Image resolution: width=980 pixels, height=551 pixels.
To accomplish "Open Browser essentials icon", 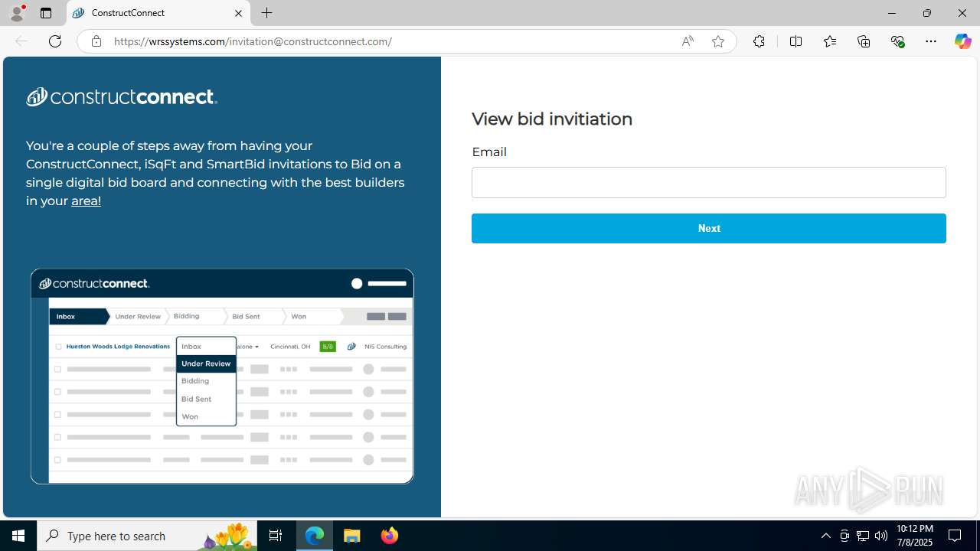I will pyautogui.click(x=897, y=41).
